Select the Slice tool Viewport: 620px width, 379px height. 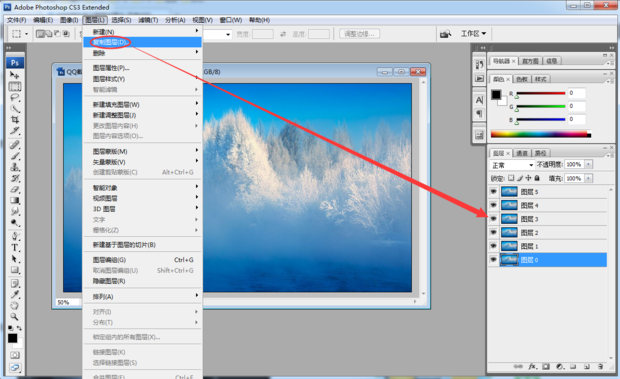pos(15,130)
